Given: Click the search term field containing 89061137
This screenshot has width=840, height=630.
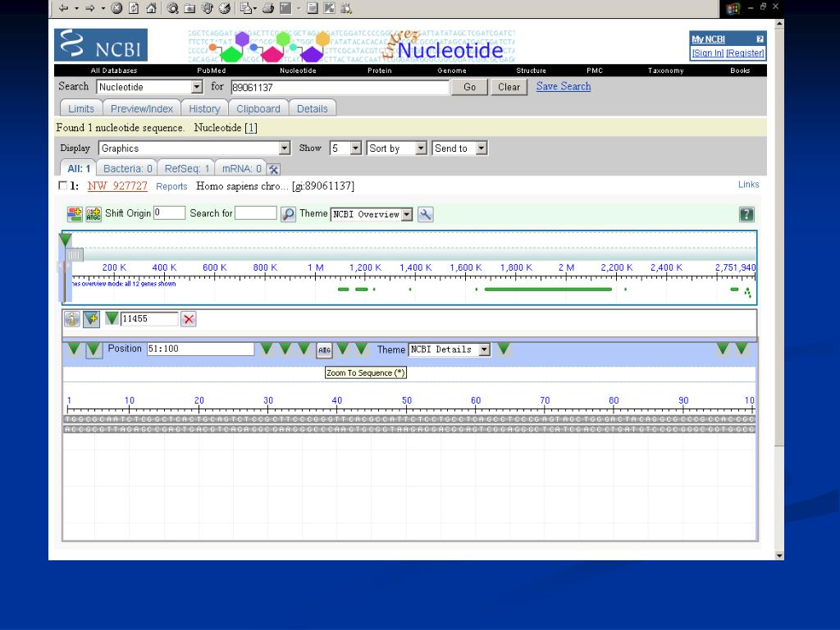Looking at the screenshot, I should click(x=340, y=87).
